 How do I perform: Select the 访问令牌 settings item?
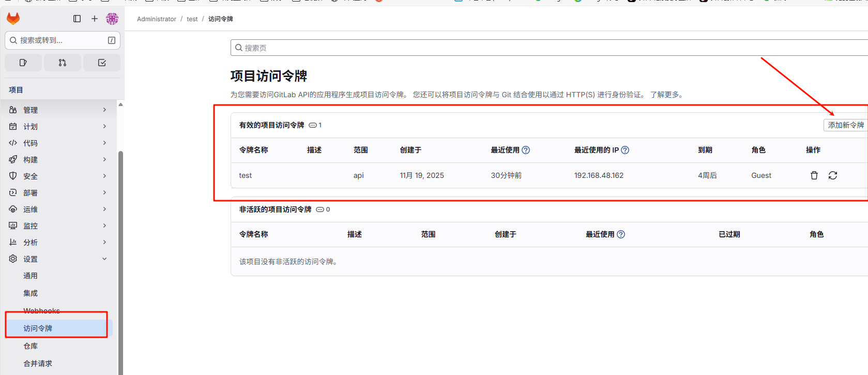click(58, 328)
